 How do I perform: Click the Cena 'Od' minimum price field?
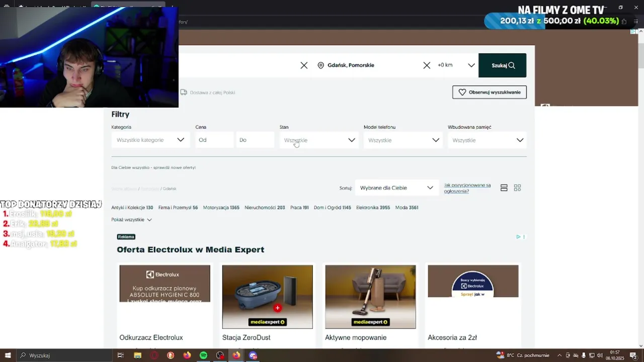(214, 140)
